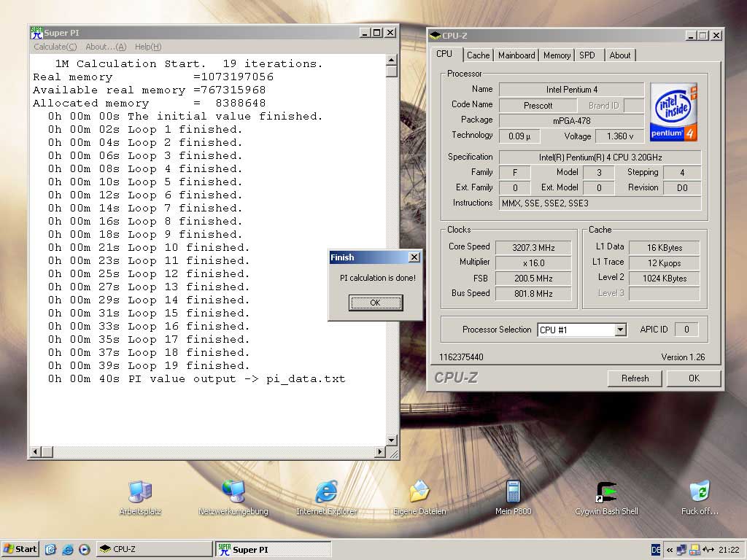Launch Internet Explorer from the desktop
747x560 pixels.
[326, 492]
